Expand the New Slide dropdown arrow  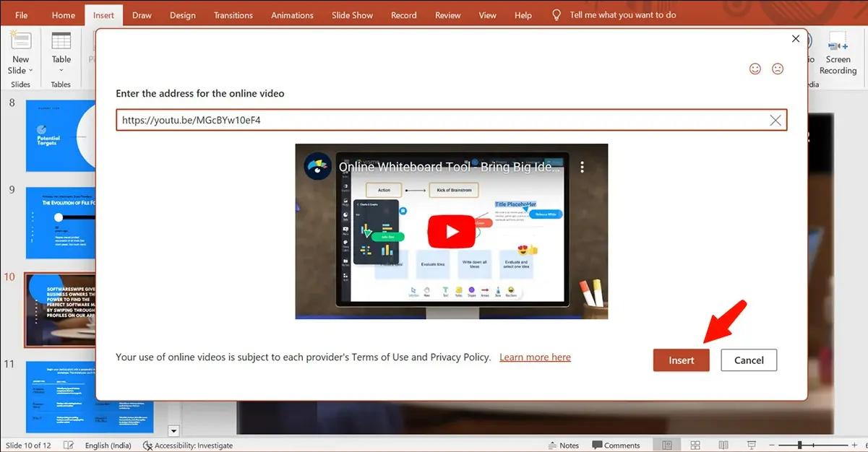coord(31,71)
